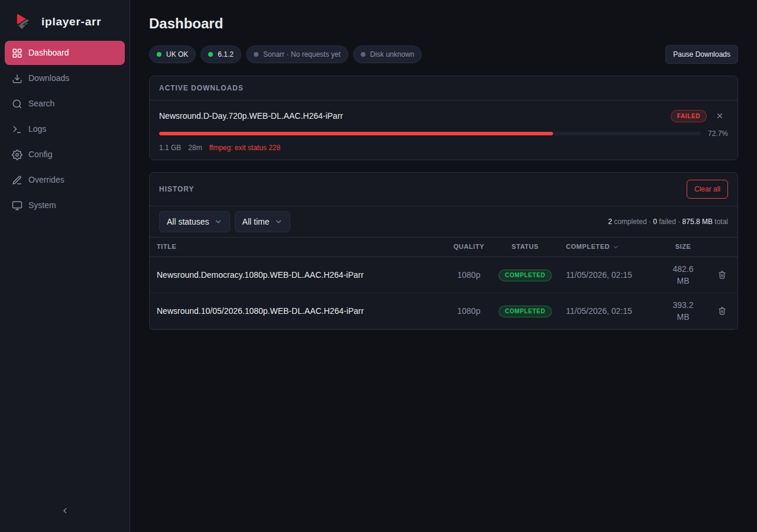Screen dimensions: 757x532
Task: Click the iplayer-arr app name text
Action: click(x=72, y=22)
